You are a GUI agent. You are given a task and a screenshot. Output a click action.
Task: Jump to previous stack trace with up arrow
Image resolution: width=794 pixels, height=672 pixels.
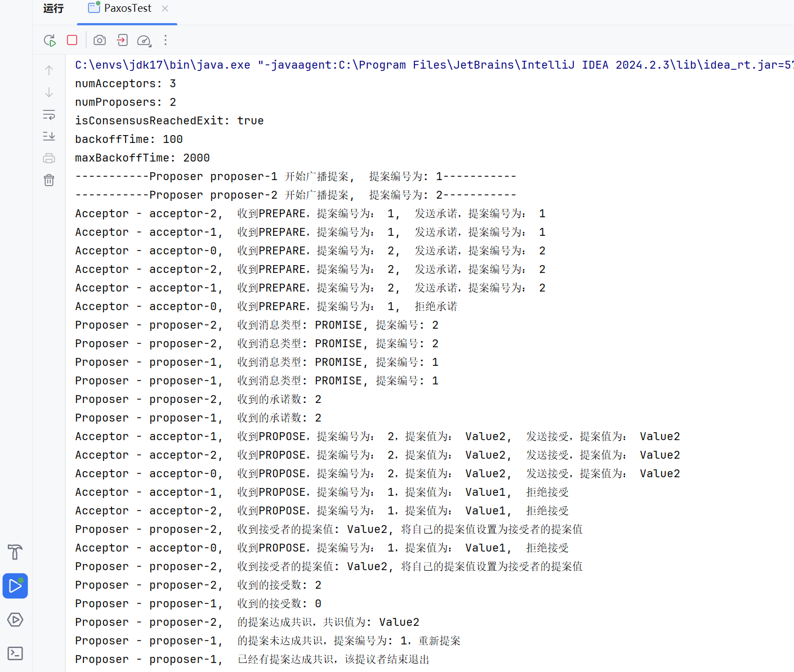49,70
